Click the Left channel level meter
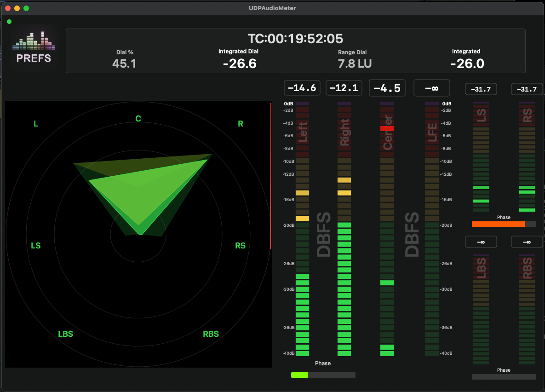The height and width of the screenshot is (392, 545). tap(302, 230)
